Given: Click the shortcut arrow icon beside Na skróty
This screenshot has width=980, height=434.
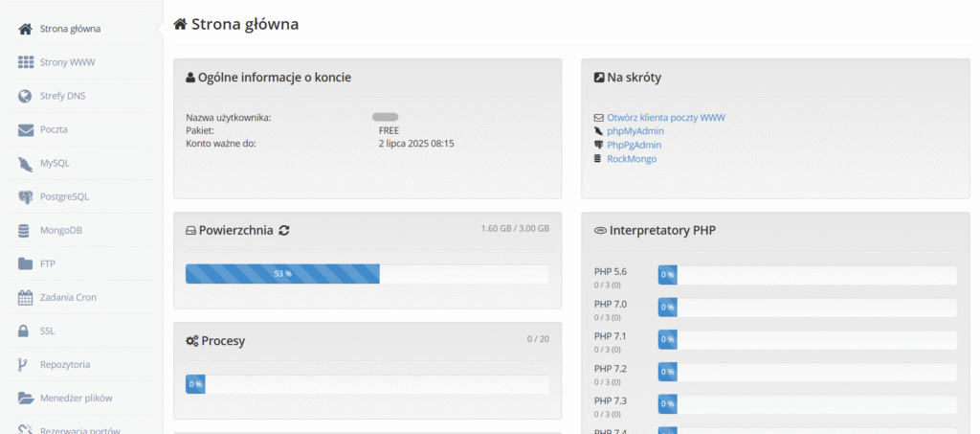Looking at the screenshot, I should 599,78.
